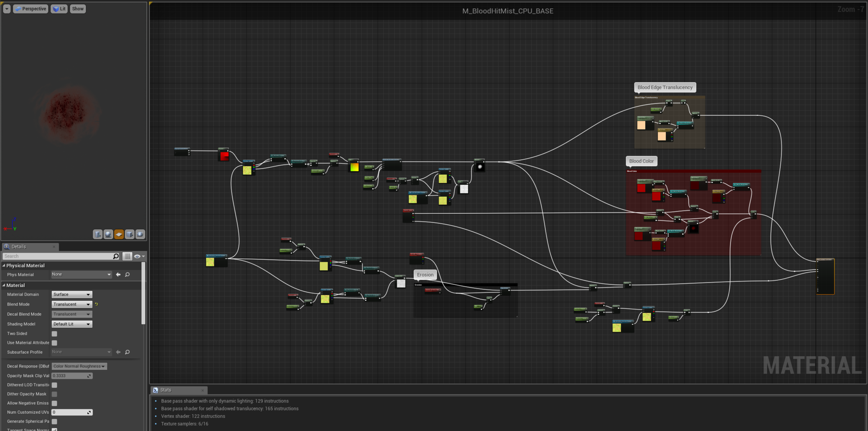Browse to Phys Material magnifier icon
The image size is (868, 431).
(x=127, y=275)
